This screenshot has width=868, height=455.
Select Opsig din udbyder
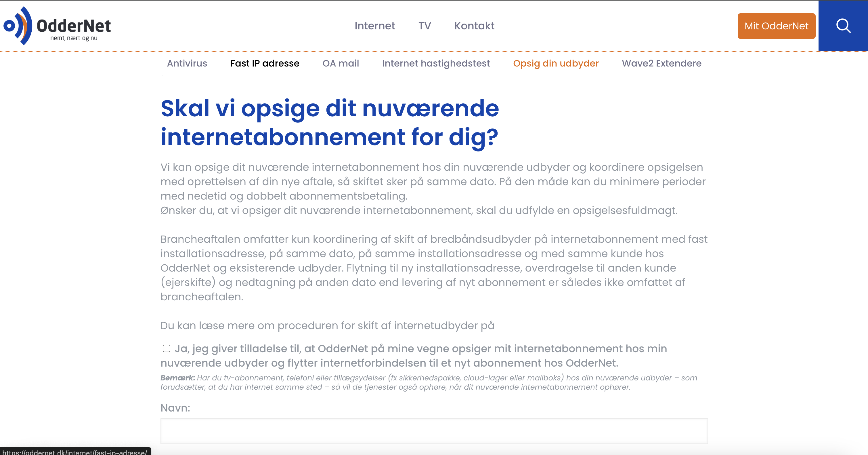[x=556, y=63]
